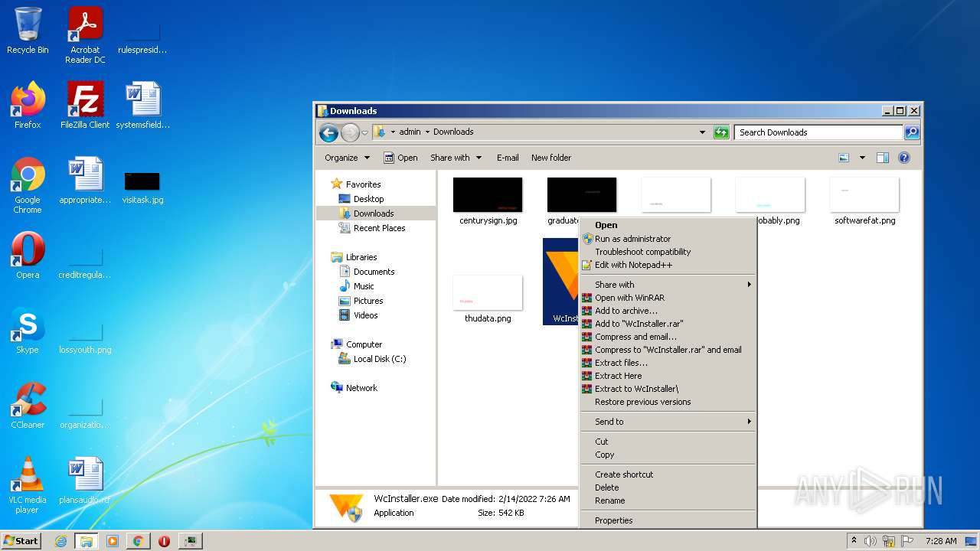Choose Add to "WcInstaller.rar"
Viewport: 980px width, 551px height.
click(668, 324)
